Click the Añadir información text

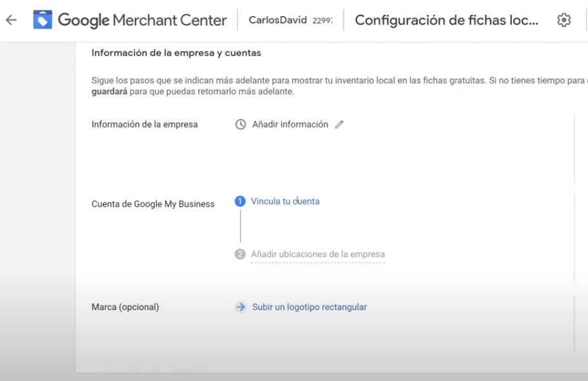[x=289, y=124]
